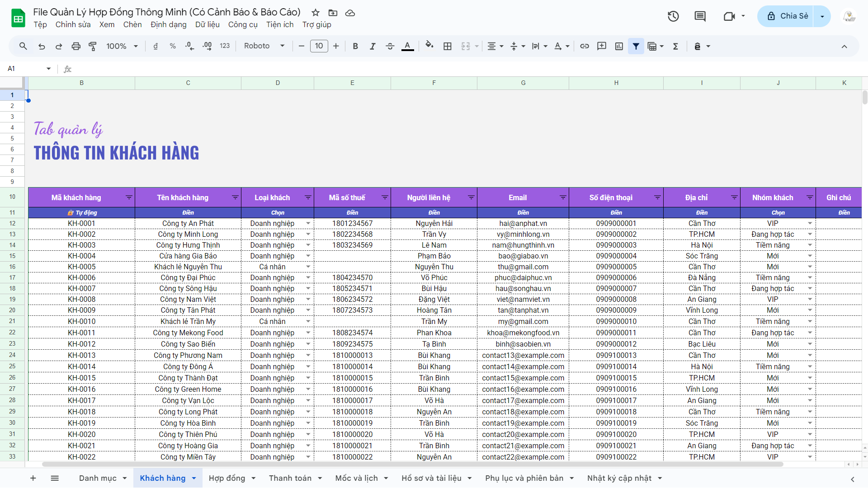Open comments history icon

tap(700, 16)
